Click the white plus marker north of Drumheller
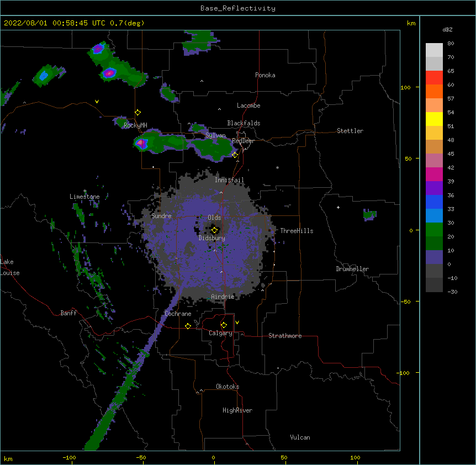 (x=338, y=207)
